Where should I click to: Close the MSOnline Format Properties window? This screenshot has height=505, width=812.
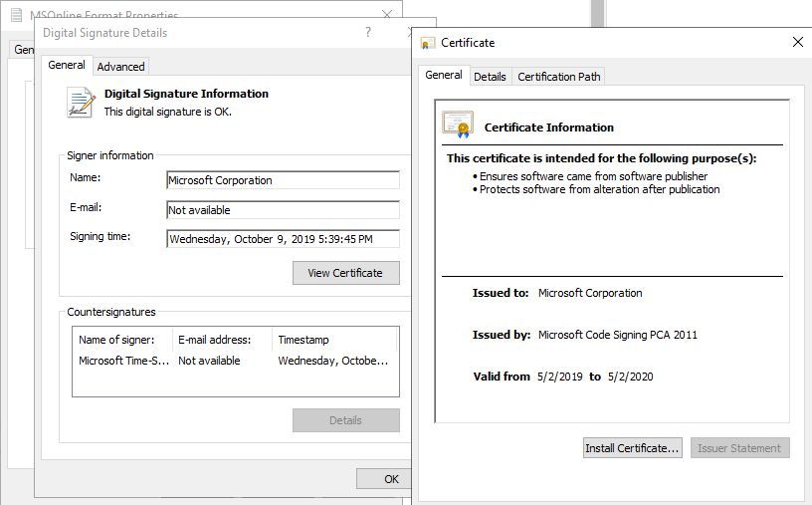tap(387, 15)
